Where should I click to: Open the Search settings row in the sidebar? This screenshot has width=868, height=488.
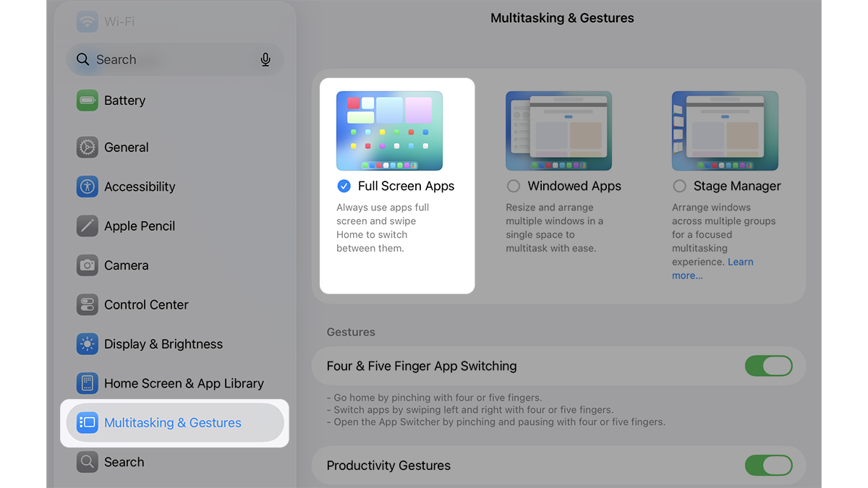(x=175, y=462)
